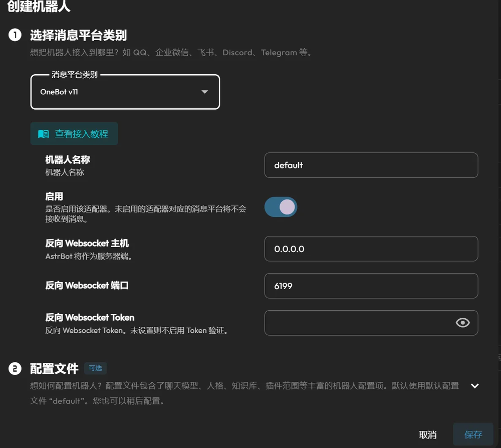
Task: Click the 取消 button
Action: (x=427, y=434)
